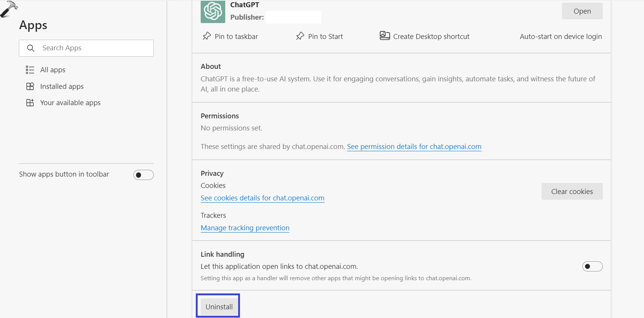Click the ChatGPT app logo icon
Viewport: 644px width, 318px height.
coord(213,11)
